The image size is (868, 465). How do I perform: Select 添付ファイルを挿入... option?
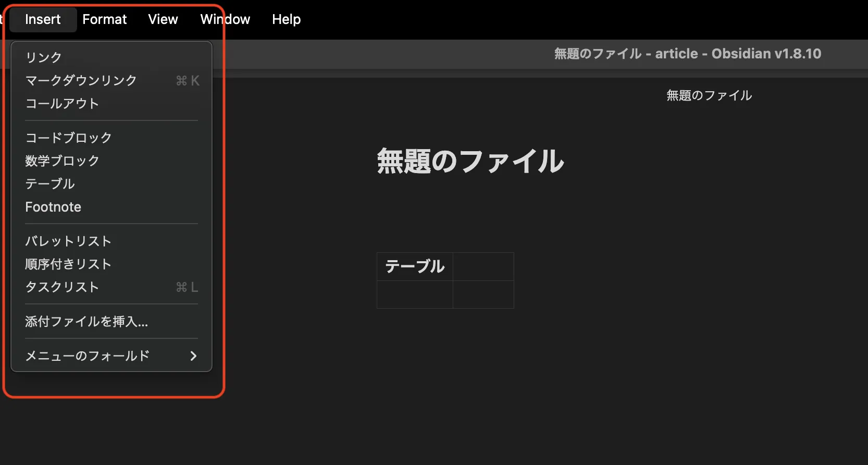pyautogui.click(x=111, y=322)
